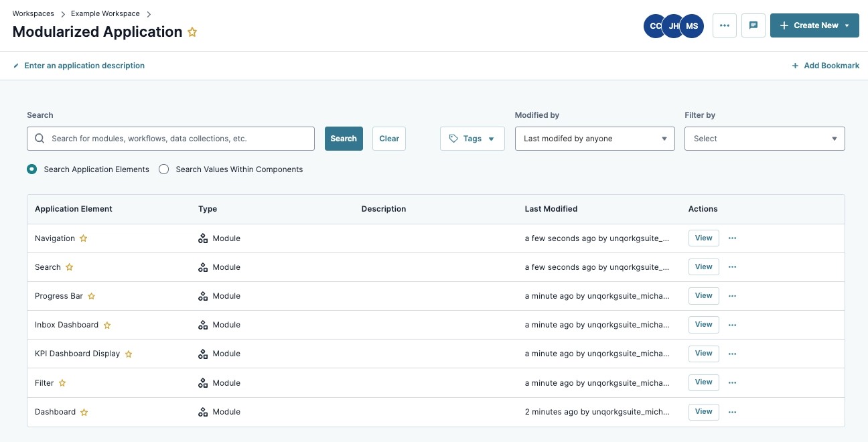Screen dimensions: 868x442
Task: Open the ellipsis menu next to the avatars
Action: [724, 25]
